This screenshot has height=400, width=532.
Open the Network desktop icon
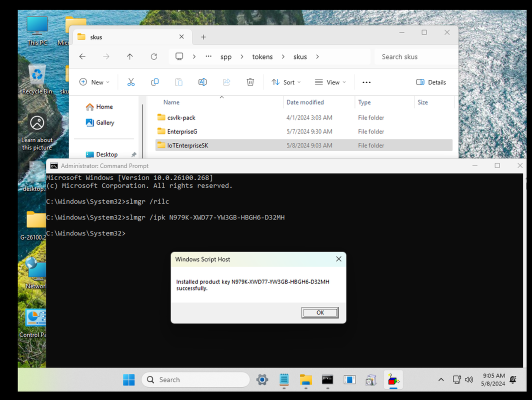[35, 273]
